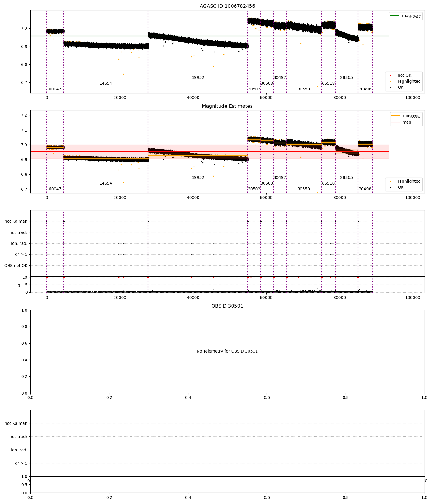Screen dimensions: 432x504
Task: Click the "OBSID 30501" panel title
Action: [227, 306]
